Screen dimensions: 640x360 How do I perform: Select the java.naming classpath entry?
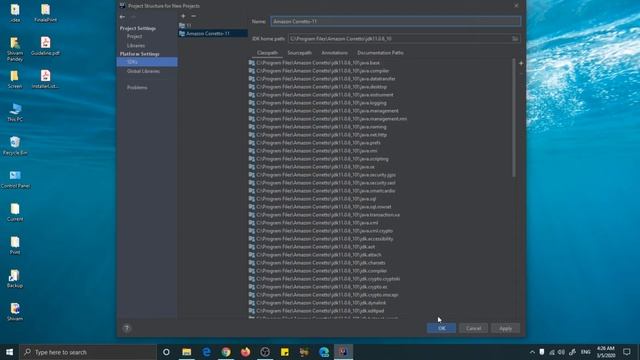[318, 127]
